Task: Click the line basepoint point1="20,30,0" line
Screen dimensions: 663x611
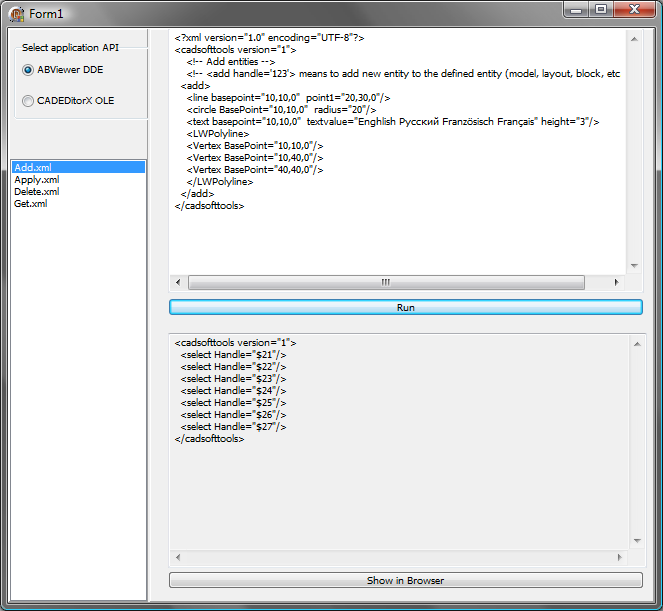Action: [288, 98]
